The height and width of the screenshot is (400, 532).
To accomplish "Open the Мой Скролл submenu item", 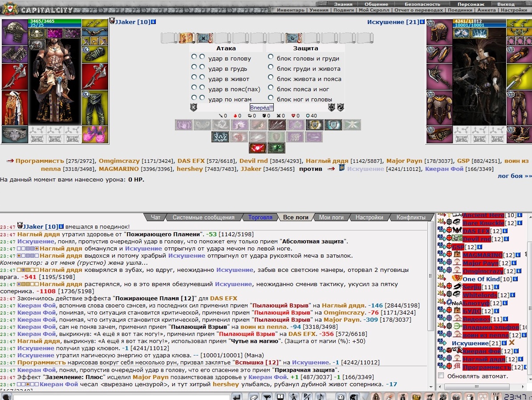I will (374, 10).
